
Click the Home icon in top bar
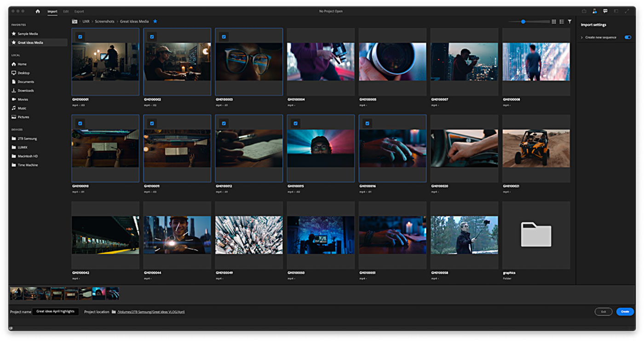coord(38,11)
